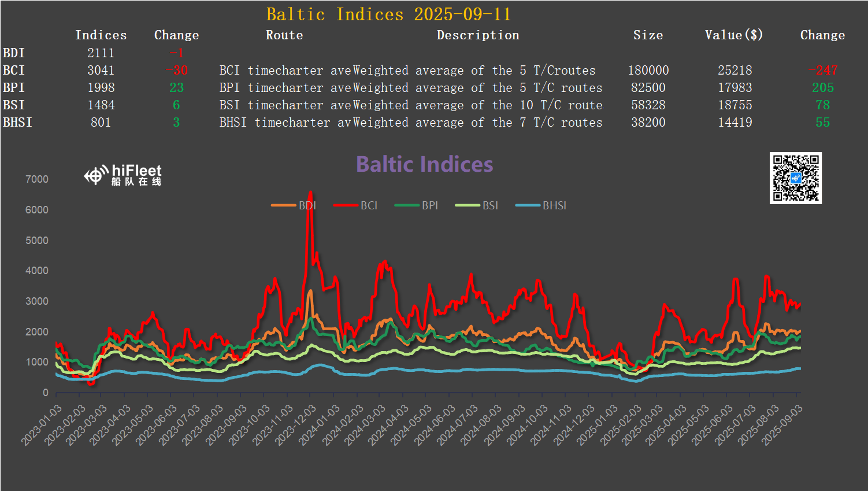Click the BHSI size value 38200
Screen dimensions: 868x491
pyautogui.click(x=648, y=123)
